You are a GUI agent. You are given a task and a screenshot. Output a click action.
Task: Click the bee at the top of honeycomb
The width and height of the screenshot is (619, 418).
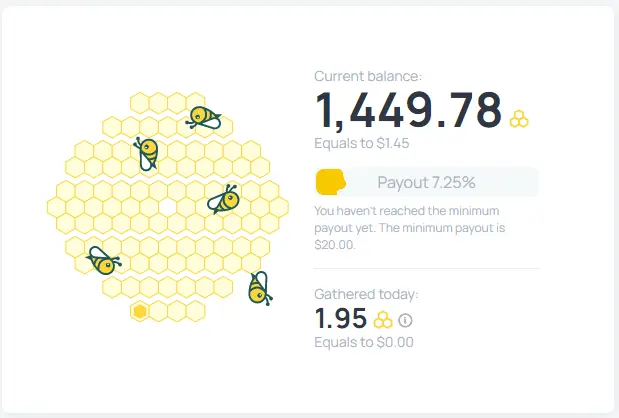point(203,117)
